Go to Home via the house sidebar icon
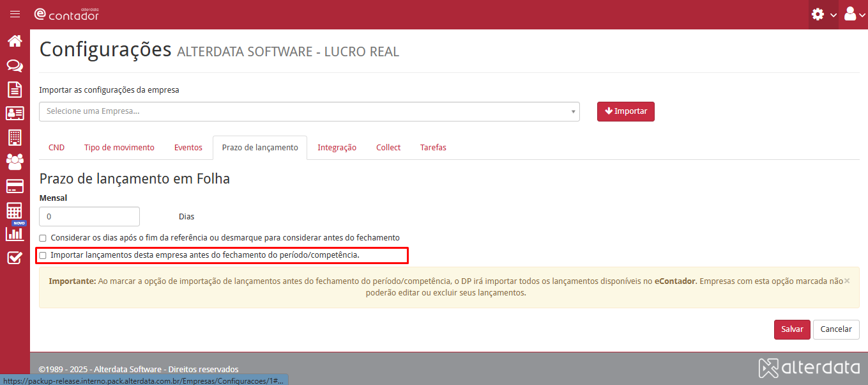This screenshot has width=868, height=385. click(x=15, y=42)
